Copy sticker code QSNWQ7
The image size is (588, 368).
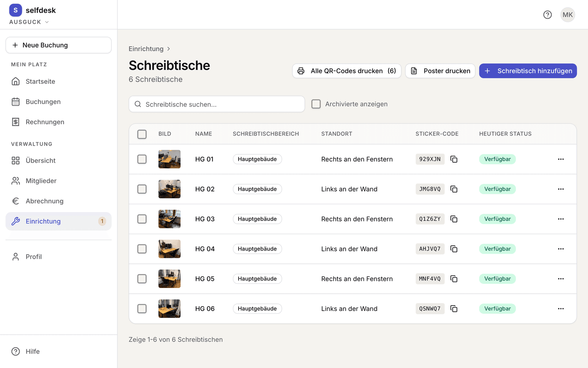pos(454,309)
